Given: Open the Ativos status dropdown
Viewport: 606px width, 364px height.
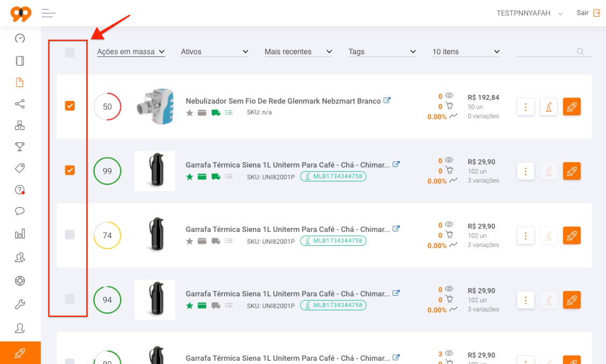Looking at the screenshot, I should (x=214, y=52).
